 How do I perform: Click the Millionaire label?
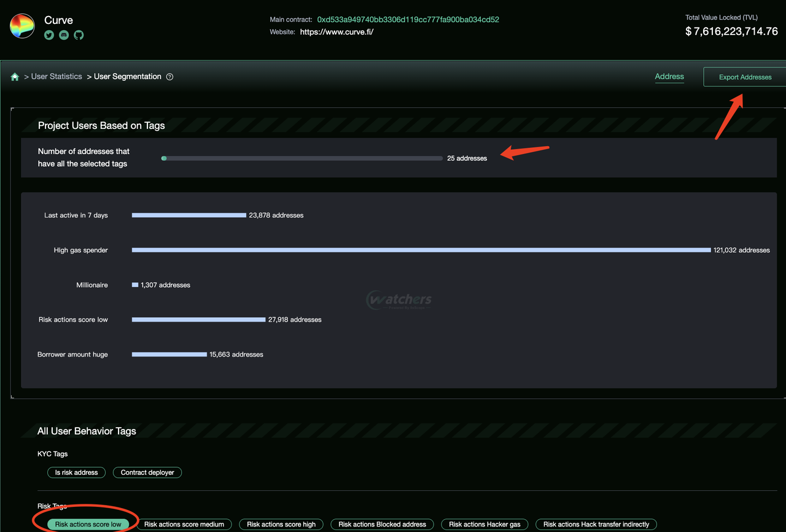[x=92, y=285]
